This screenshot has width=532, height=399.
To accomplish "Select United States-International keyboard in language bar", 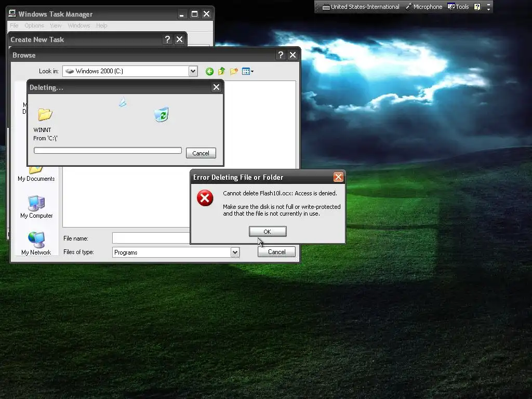I will [361, 7].
